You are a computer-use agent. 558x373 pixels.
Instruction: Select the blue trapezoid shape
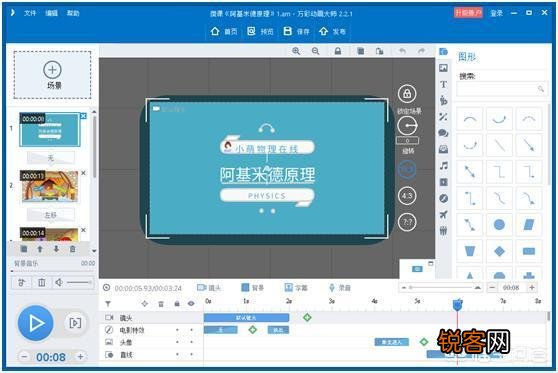[470, 251]
